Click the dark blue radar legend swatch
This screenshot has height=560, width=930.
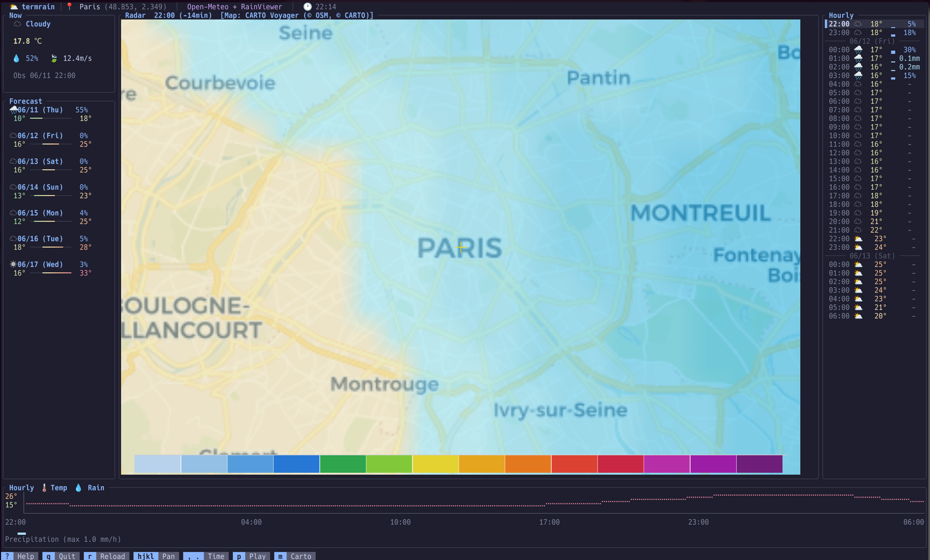[297, 464]
